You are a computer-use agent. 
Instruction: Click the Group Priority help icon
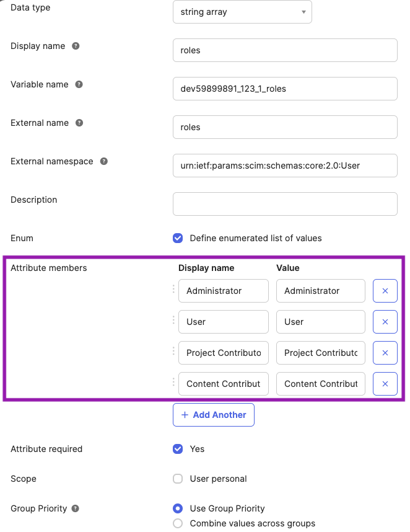coord(76,508)
